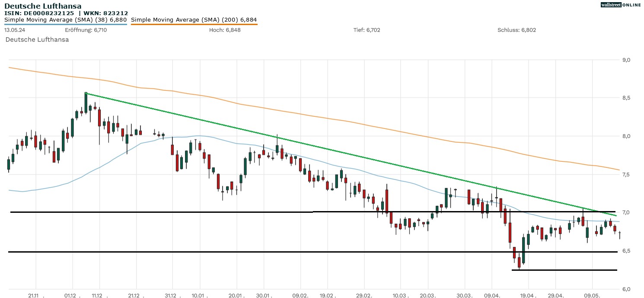Click the 09.05. date on x-axis
Image resolution: width=644 pixels, height=298 pixels.
click(592, 296)
